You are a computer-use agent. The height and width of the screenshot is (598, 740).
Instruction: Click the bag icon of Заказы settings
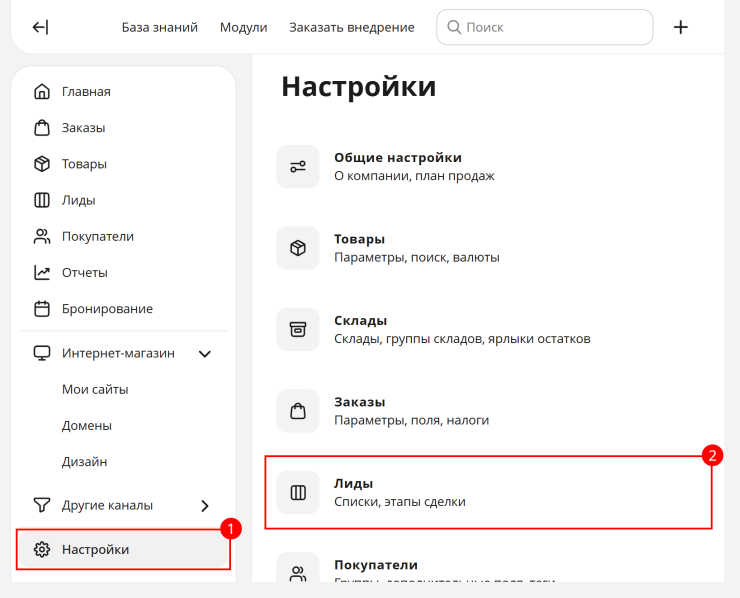[298, 411]
